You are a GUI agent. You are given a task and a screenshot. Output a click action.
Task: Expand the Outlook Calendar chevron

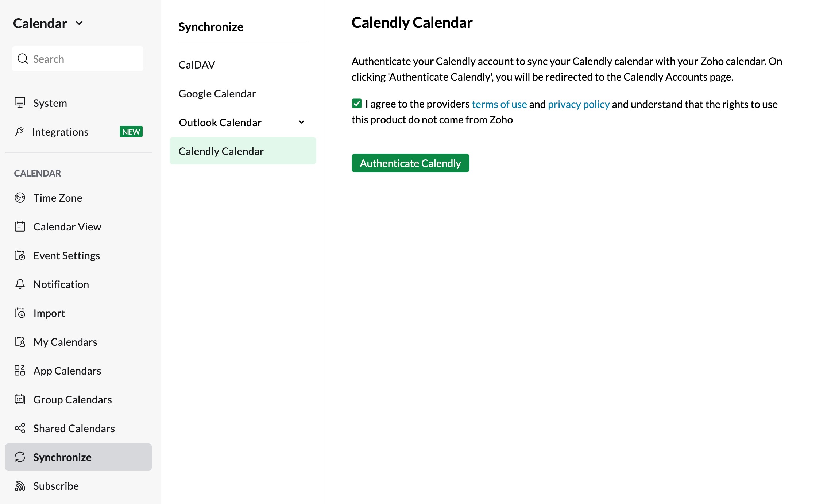[302, 122]
